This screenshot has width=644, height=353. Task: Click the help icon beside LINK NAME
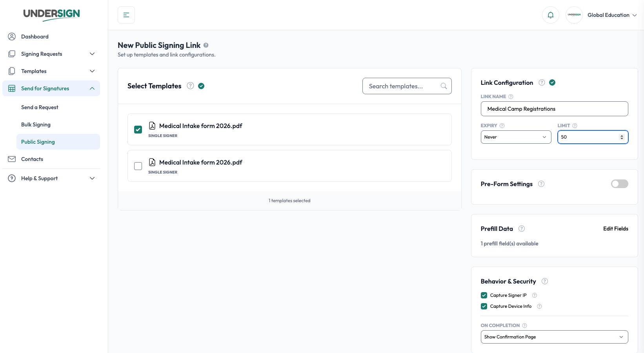pos(511,97)
